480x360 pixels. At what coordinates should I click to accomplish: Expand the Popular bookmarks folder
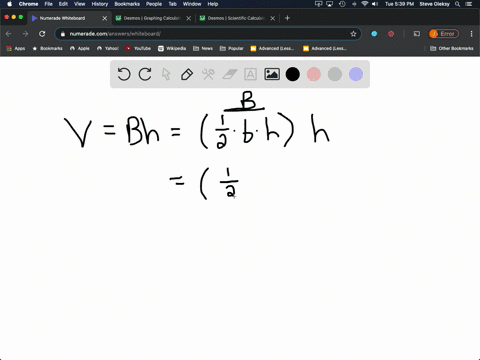[x=232, y=48]
